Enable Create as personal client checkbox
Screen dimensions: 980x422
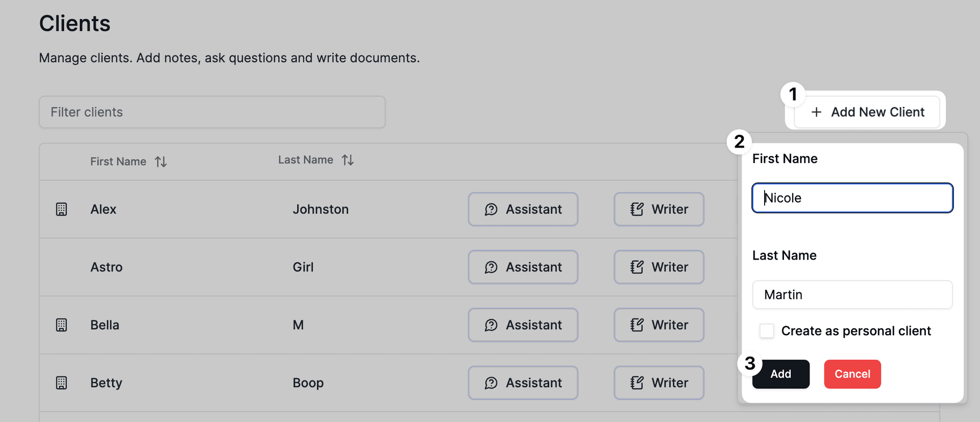pyautogui.click(x=767, y=331)
